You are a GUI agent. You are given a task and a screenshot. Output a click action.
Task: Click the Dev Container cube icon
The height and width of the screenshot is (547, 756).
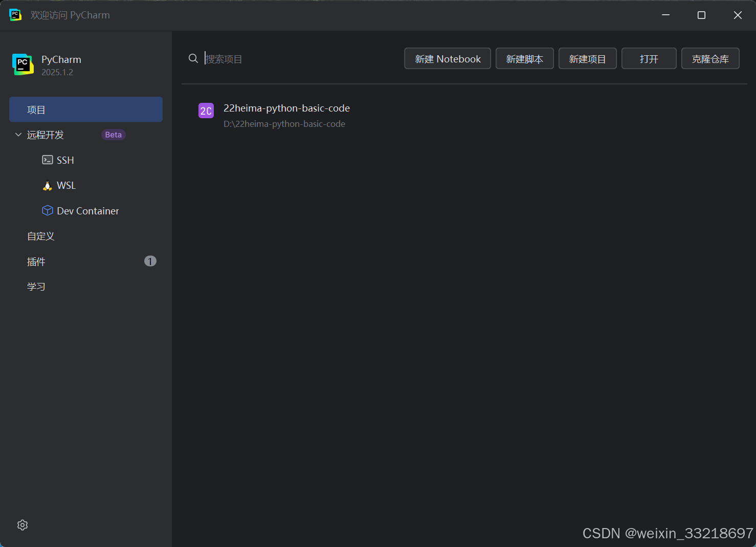[48, 210]
